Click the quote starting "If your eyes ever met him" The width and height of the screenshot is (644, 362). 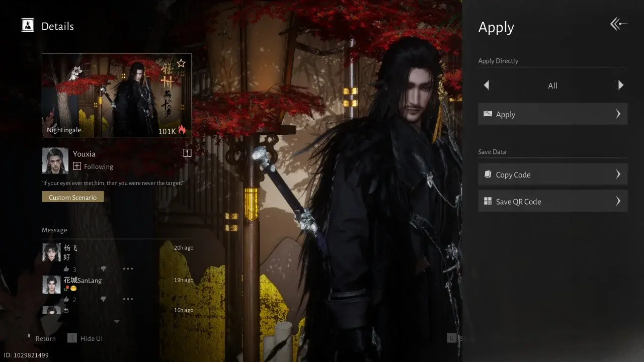tap(112, 183)
